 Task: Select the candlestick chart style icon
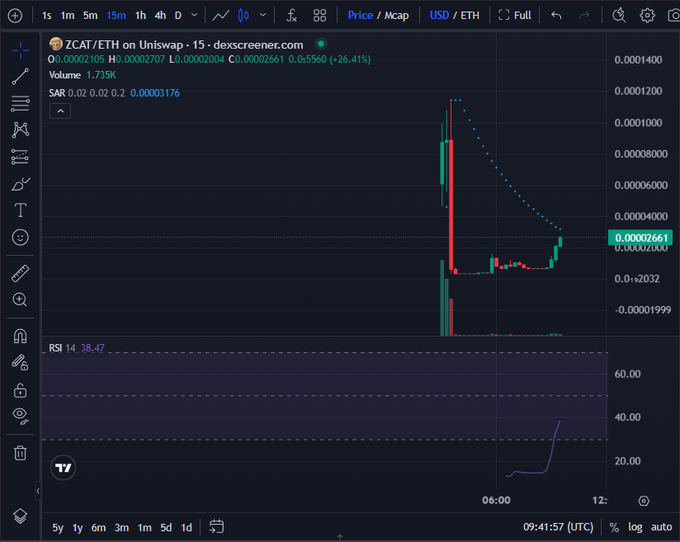point(243,16)
